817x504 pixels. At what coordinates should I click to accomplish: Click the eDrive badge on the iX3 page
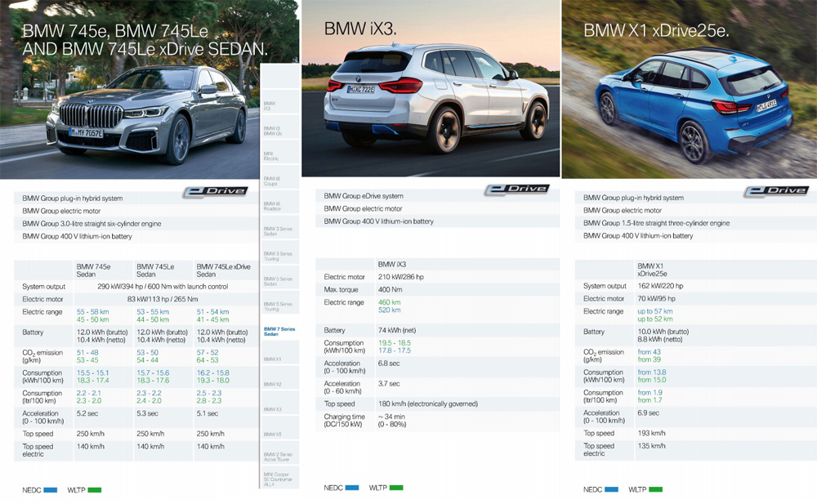[516, 190]
